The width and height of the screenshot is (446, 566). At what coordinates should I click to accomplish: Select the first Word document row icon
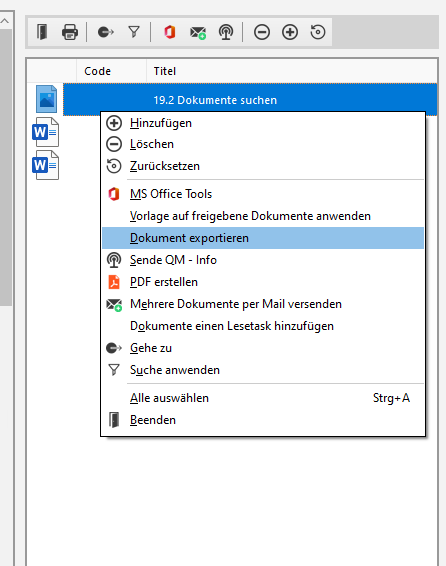click(45, 132)
